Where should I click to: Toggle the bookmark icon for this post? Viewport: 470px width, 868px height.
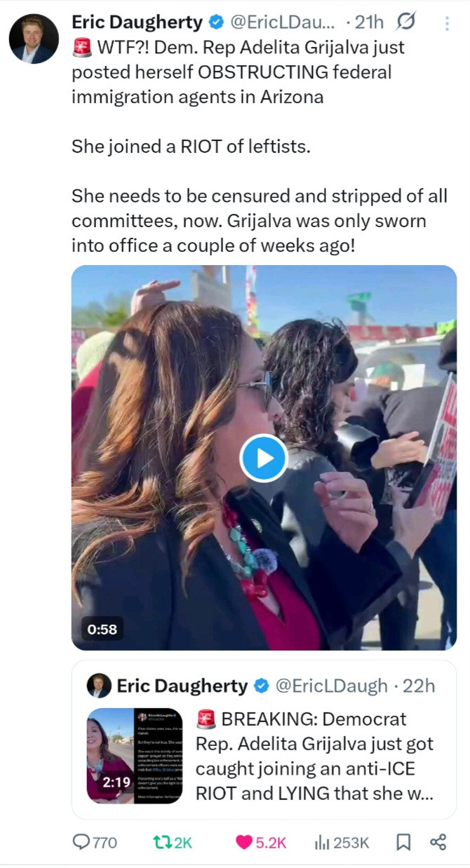(x=403, y=842)
